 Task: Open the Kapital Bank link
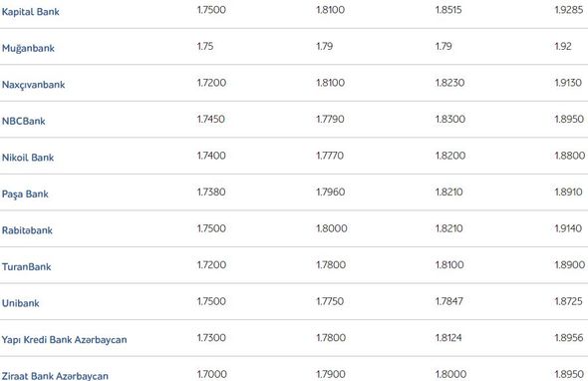tap(30, 12)
